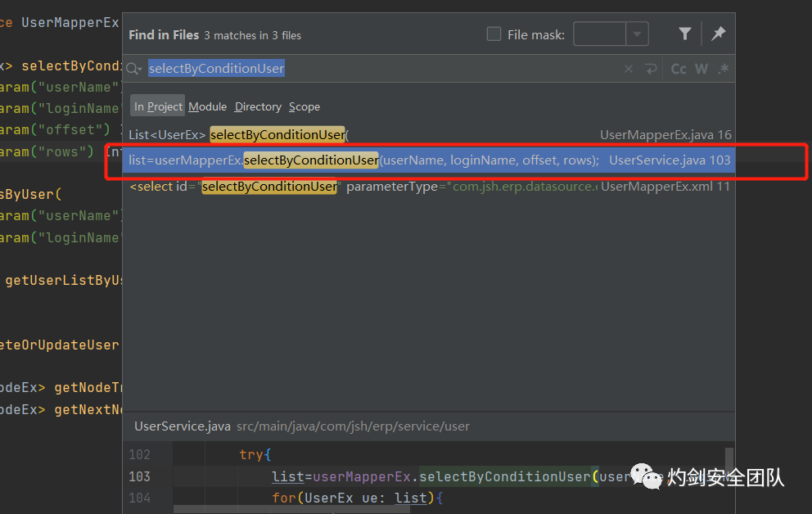Click "3 matches in 3 files" summary text

(252, 35)
